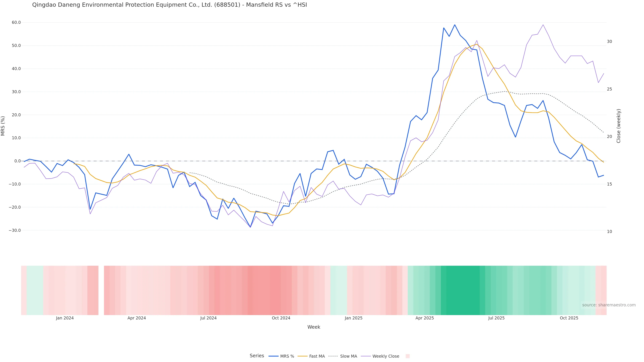Click the orange Fast MA legend line

pyautogui.click(x=303, y=356)
